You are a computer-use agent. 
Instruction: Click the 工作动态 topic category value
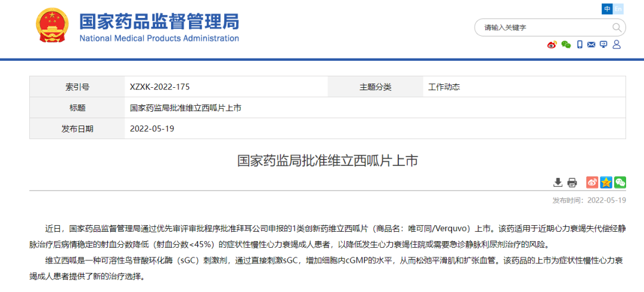[x=444, y=87]
